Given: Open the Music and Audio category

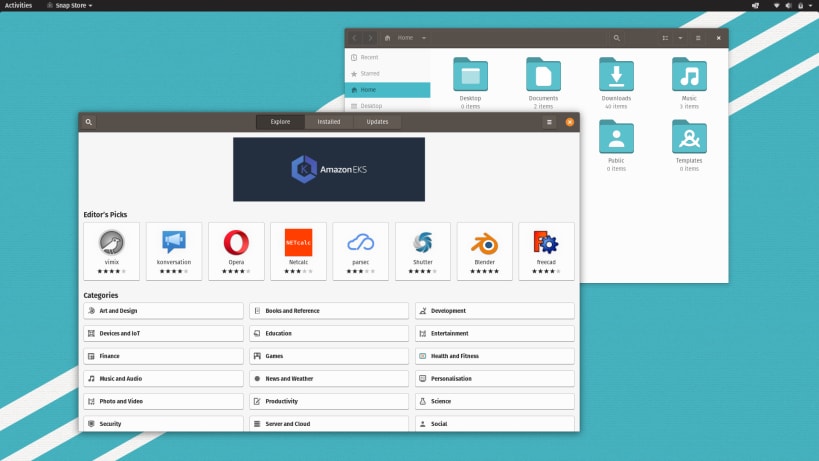Looking at the screenshot, I should click(163, 379).
